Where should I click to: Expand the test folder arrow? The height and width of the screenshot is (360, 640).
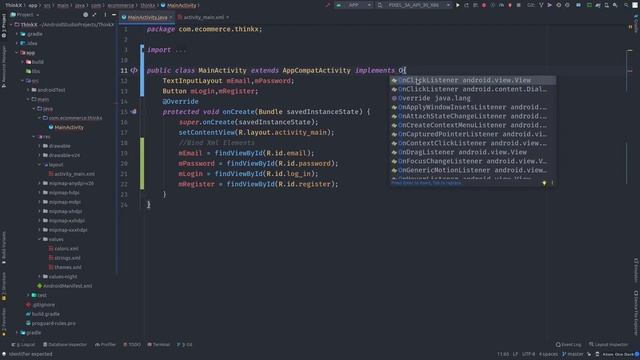coord(29,295)
